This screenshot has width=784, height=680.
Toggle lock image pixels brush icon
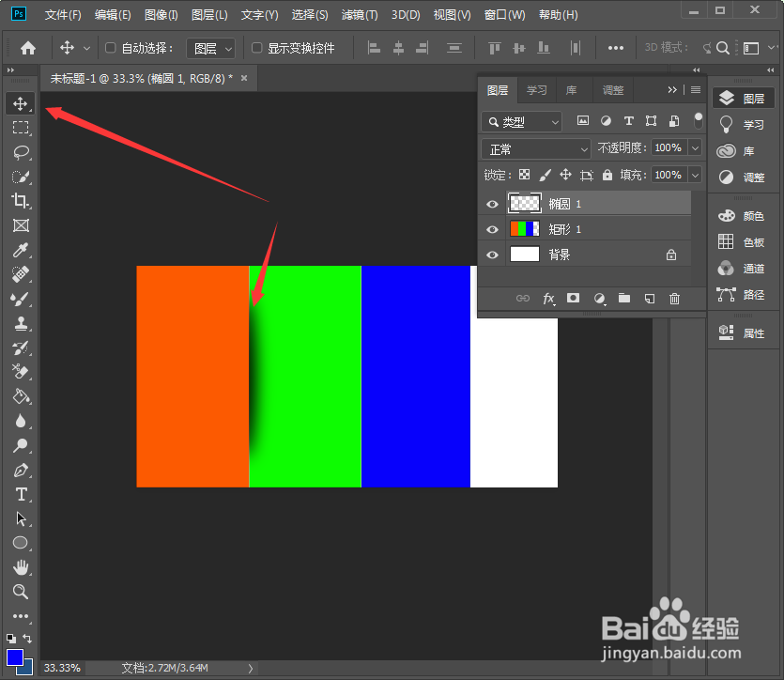point(545,175)
